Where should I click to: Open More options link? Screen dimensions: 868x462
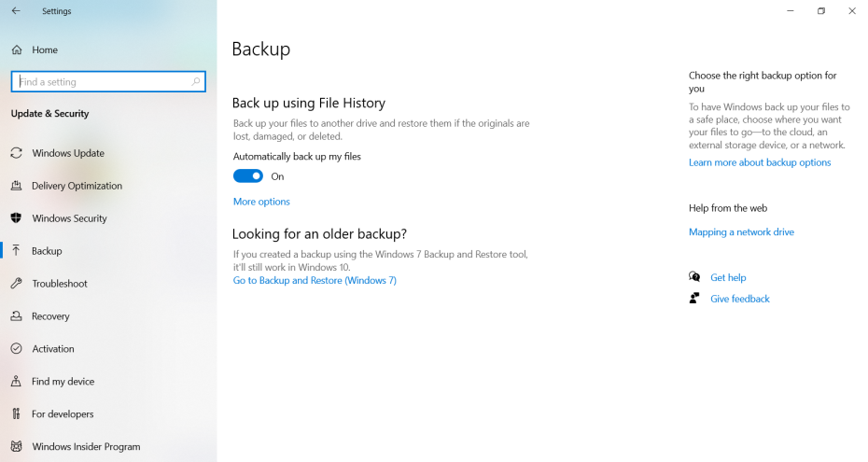pos(261,202)
